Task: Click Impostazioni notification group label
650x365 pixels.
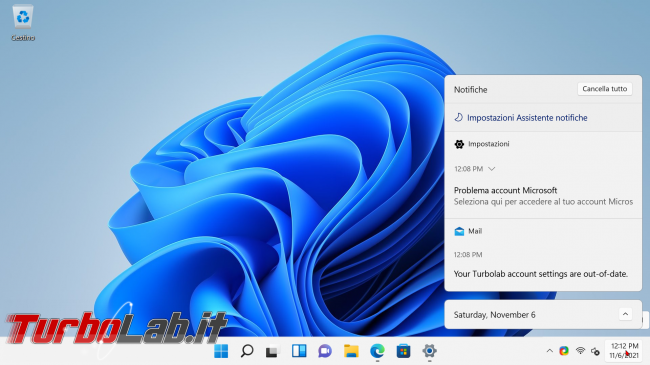Action: (x=489, y=144)
